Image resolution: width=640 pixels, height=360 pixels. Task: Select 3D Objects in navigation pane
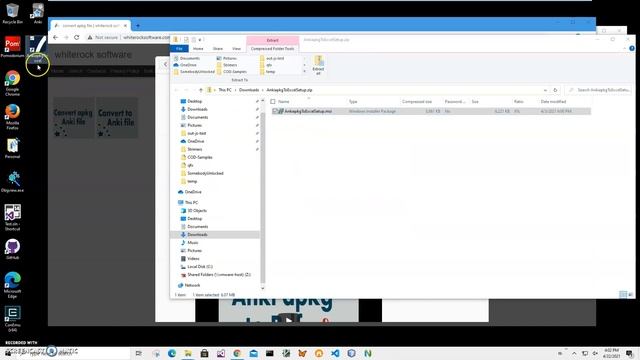click(197, 211)
